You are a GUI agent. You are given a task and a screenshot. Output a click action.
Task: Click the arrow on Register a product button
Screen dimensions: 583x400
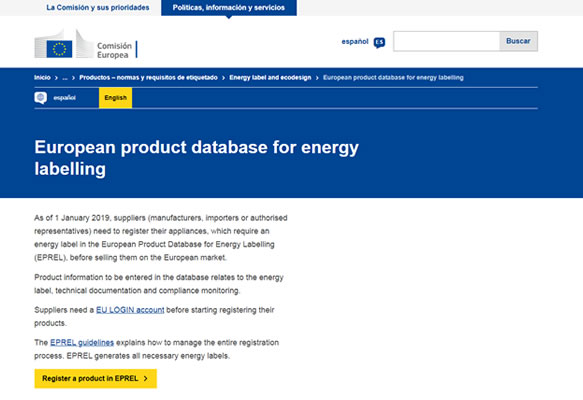coord(146,378)
